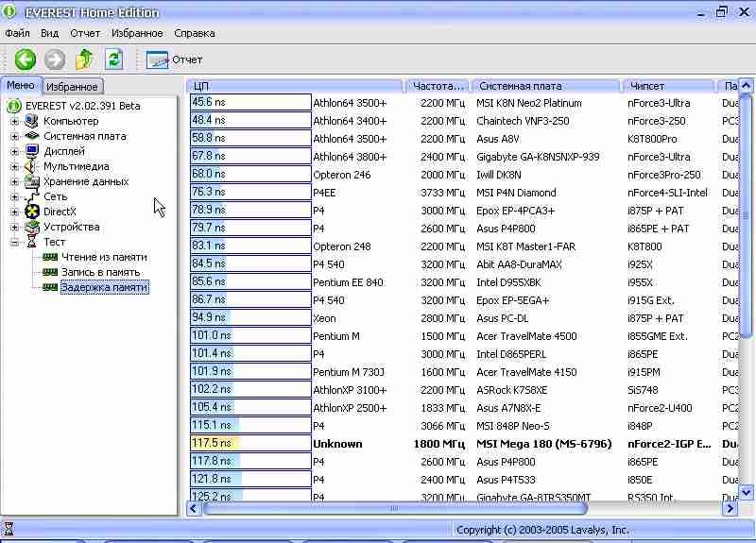This screenshot has height=543, width=756.
Task: Click the 3733 МГц frequency cell
Action: pyautogui.click(x=442, y=193)
